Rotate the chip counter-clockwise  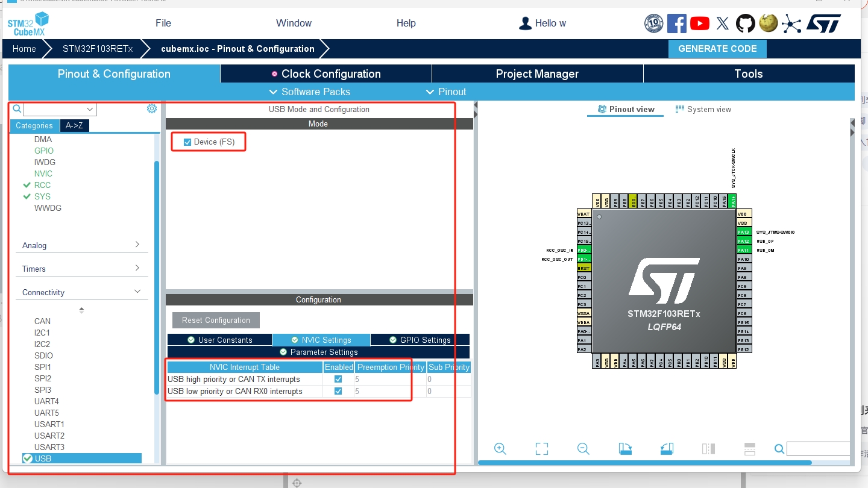667,448
